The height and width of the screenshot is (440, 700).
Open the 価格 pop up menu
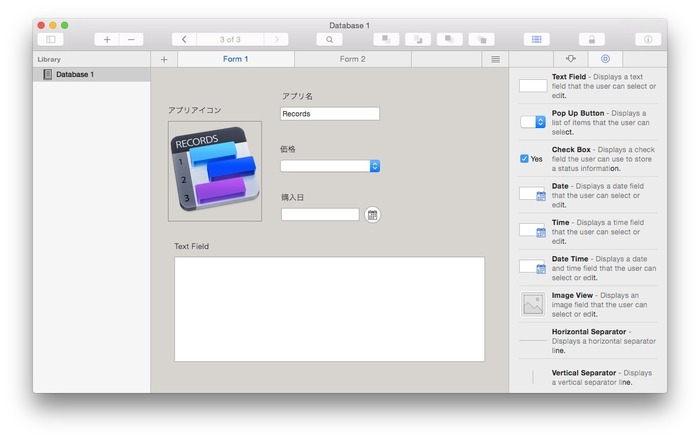(330, 166)
